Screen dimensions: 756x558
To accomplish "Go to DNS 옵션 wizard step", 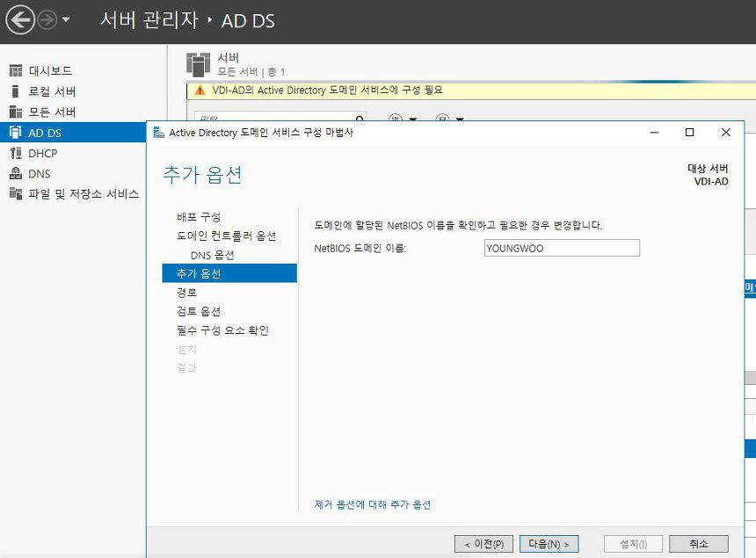I will (x=212, y=255).
